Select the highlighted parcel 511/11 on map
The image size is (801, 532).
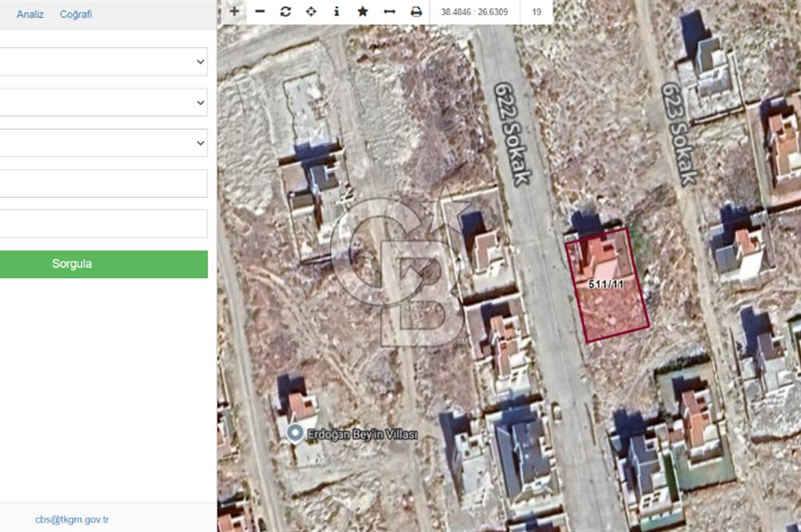610,296
